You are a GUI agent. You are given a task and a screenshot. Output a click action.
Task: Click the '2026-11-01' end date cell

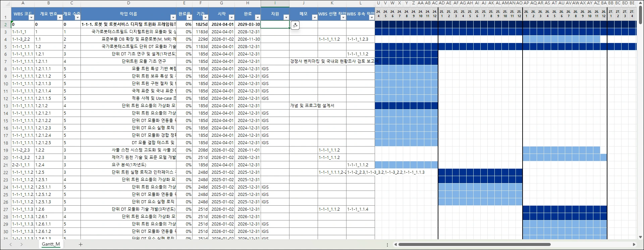(x=248, y=150)
